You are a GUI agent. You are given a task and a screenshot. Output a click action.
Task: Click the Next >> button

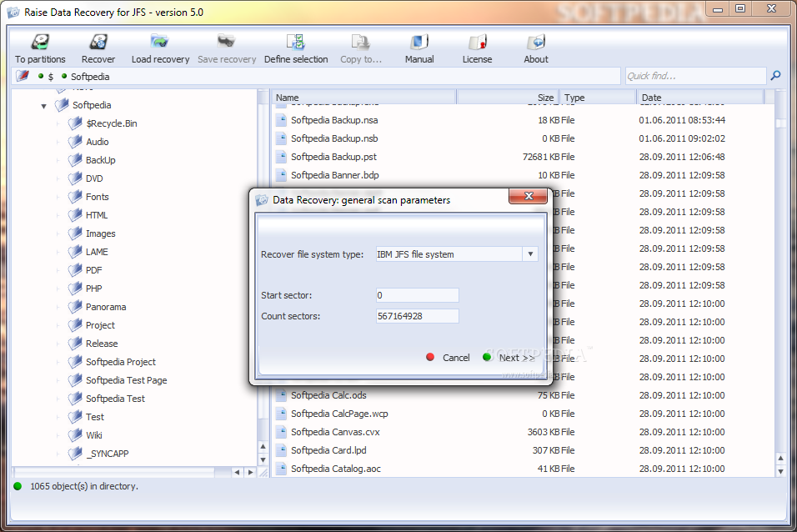point(509,358)
